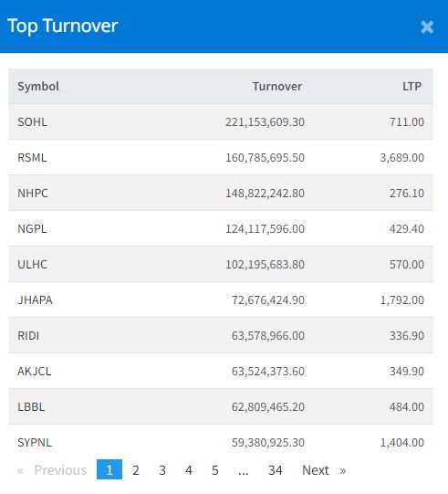Go to page 2 of results
This screenshot has height=494, width=448.
136,470
